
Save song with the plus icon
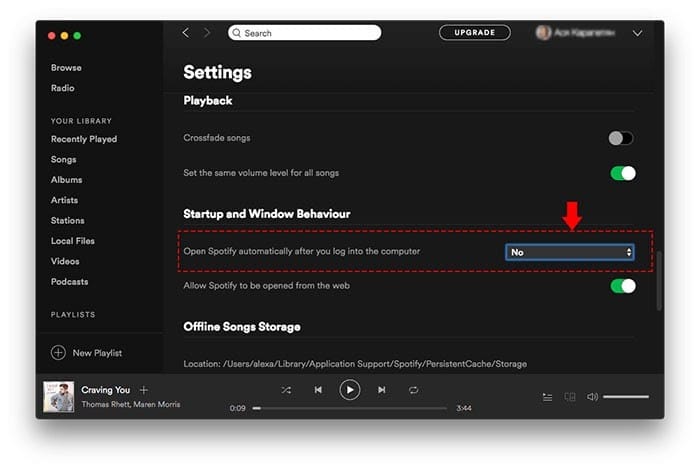pos(144,390)
